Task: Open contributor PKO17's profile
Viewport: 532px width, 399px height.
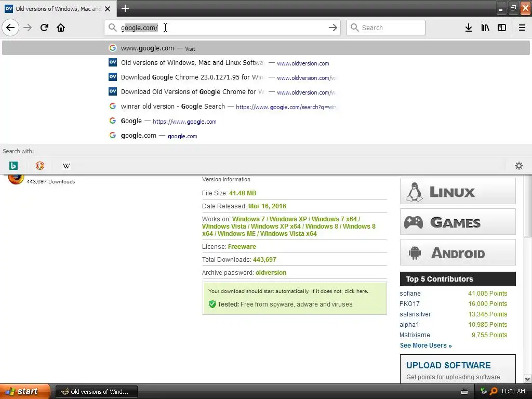Action: [x=409, y=303]
